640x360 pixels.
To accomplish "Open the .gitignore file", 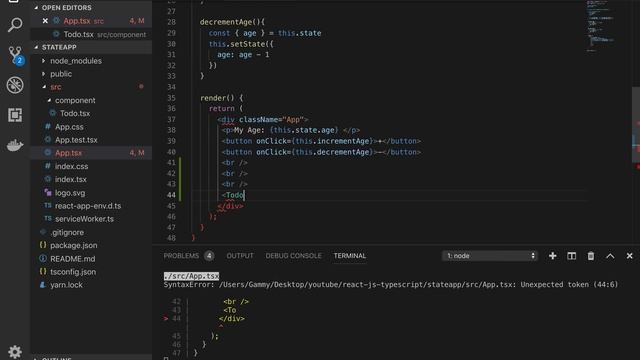I will (67, 232).
